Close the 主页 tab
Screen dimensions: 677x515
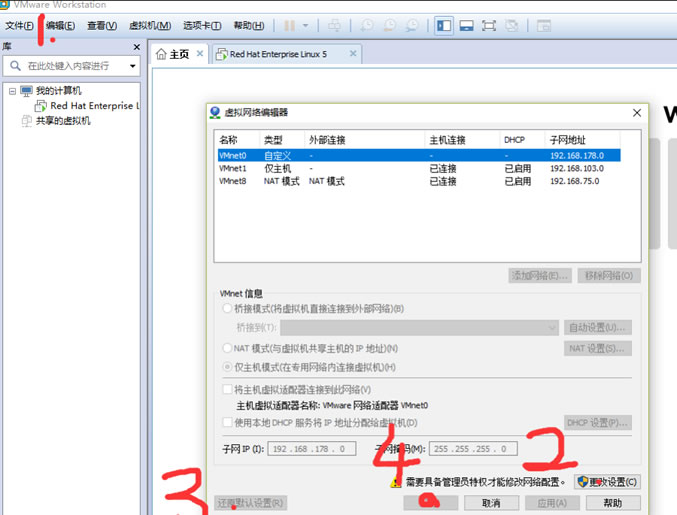200,54
